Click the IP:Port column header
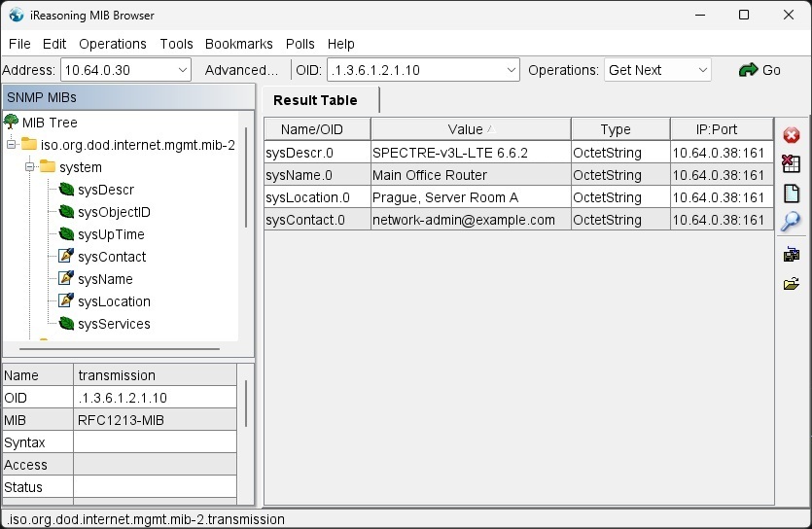The image size is (812, 529). coord(722,129)
